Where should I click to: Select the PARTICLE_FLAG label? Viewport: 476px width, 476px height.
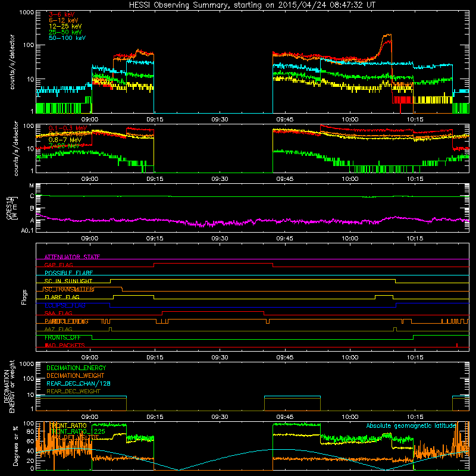tap(67, 321)
